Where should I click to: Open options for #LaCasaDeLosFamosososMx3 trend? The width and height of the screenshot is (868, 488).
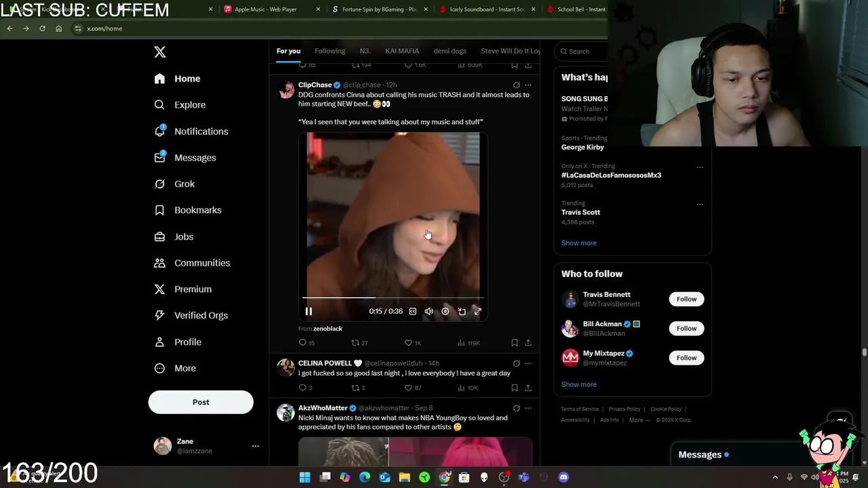tap(700, 167)
